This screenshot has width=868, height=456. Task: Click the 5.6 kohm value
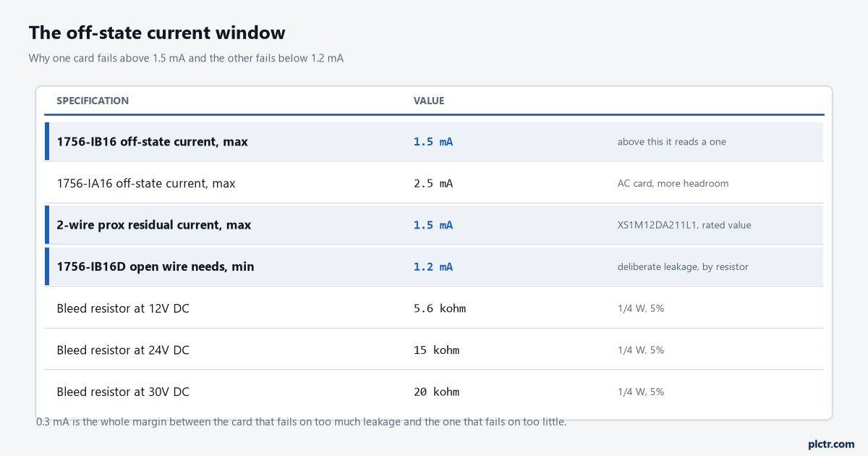click(440, 308)
